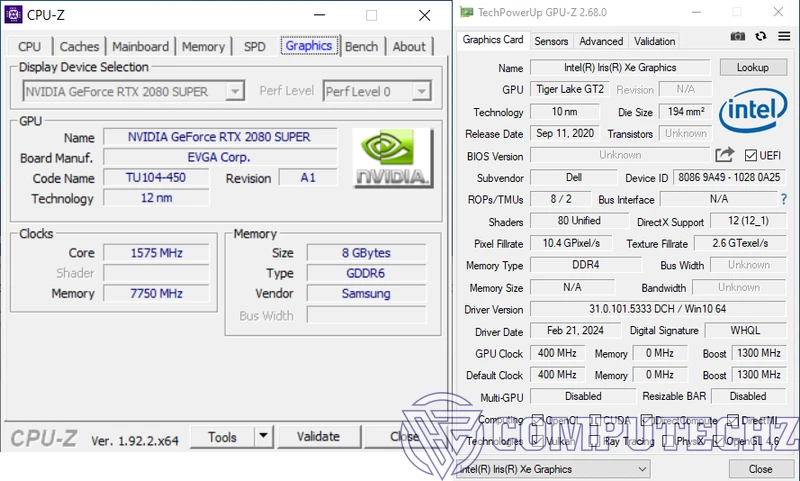
Task: Click the 7750 MHz memory clock value
Action: pos(156,293)
